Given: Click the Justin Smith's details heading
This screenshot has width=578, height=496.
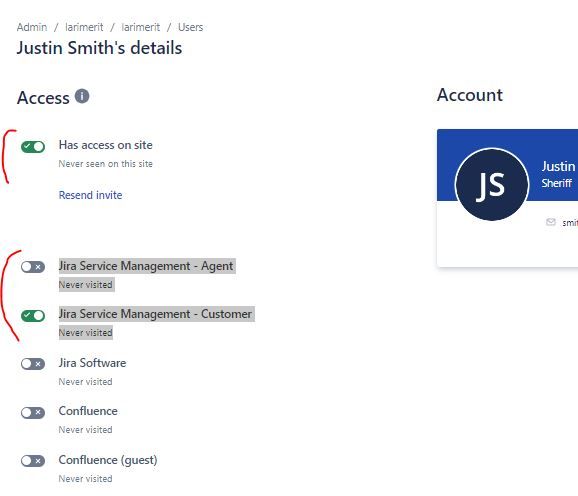Looking at the screenshot, I should coord(99,48).
